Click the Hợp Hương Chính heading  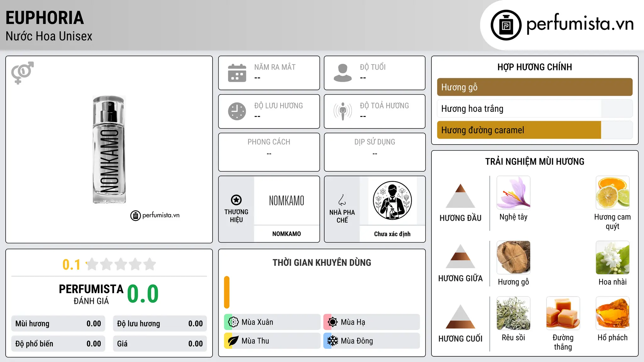535,67
